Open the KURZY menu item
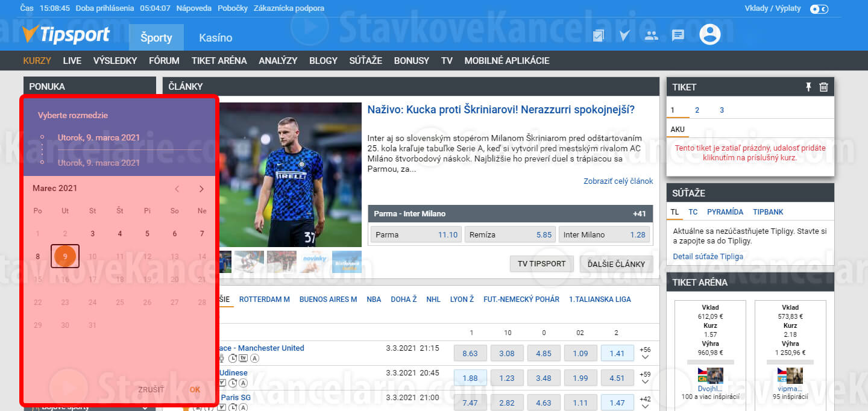This screenshot has height=411, width=868. [37, 60]
